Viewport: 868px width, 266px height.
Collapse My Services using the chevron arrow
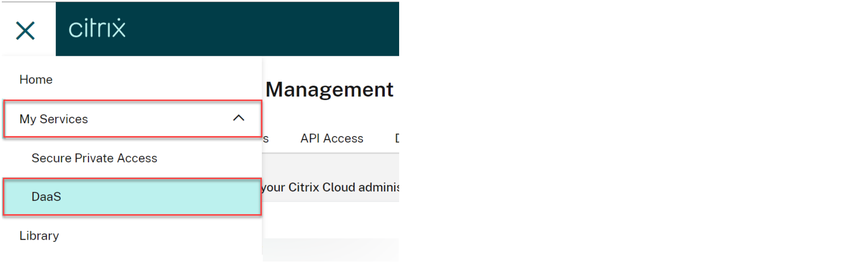pyautogui.click(x=239, y=118)
